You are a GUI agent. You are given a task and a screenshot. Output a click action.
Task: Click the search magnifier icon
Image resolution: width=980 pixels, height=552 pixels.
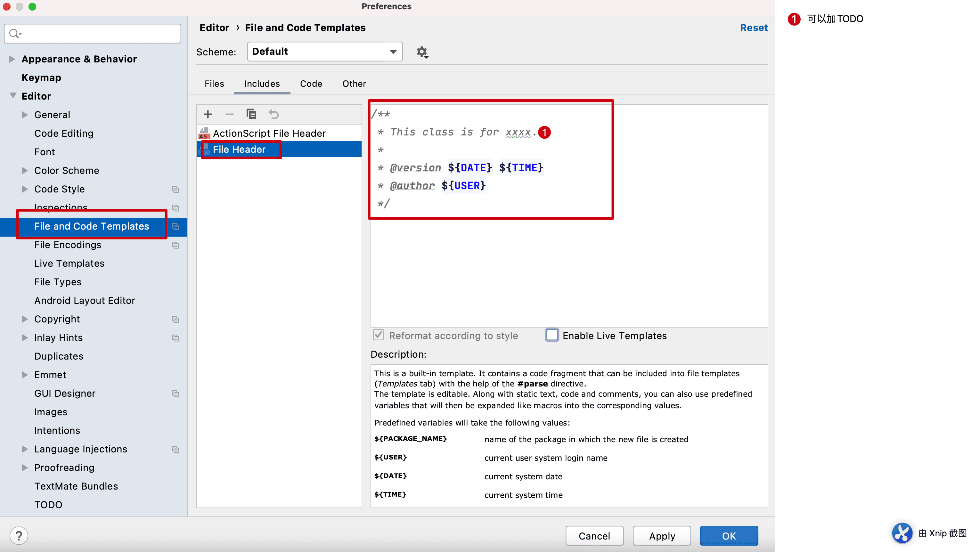[14, 34]
